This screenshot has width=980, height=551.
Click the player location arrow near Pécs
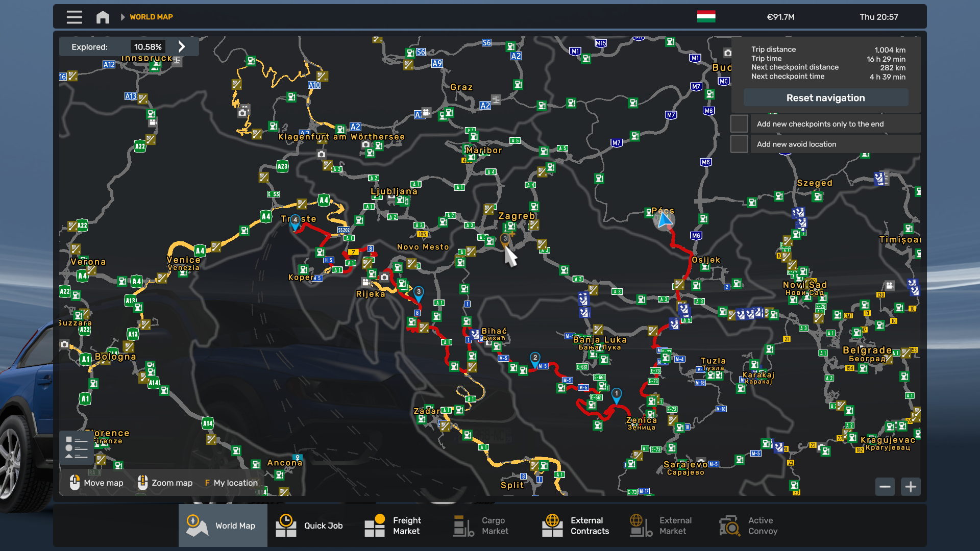click(664, 220)
